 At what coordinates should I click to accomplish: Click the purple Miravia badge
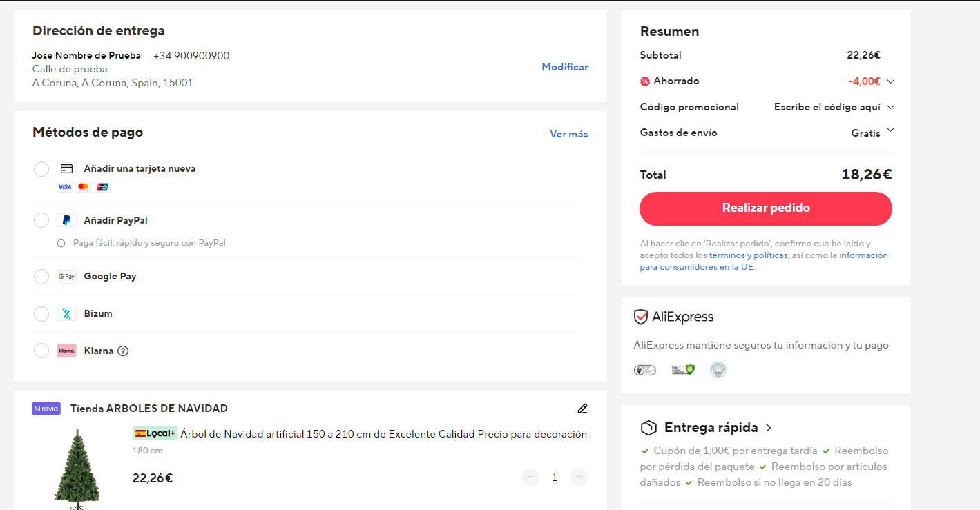pos(46,409)
